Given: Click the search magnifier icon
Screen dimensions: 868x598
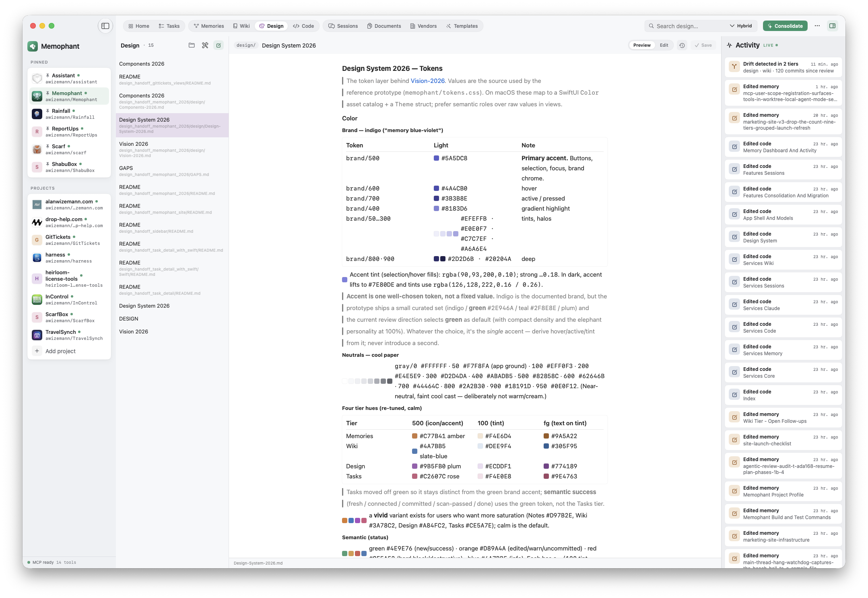Looking at the screenshot, I should coord(651,26).
